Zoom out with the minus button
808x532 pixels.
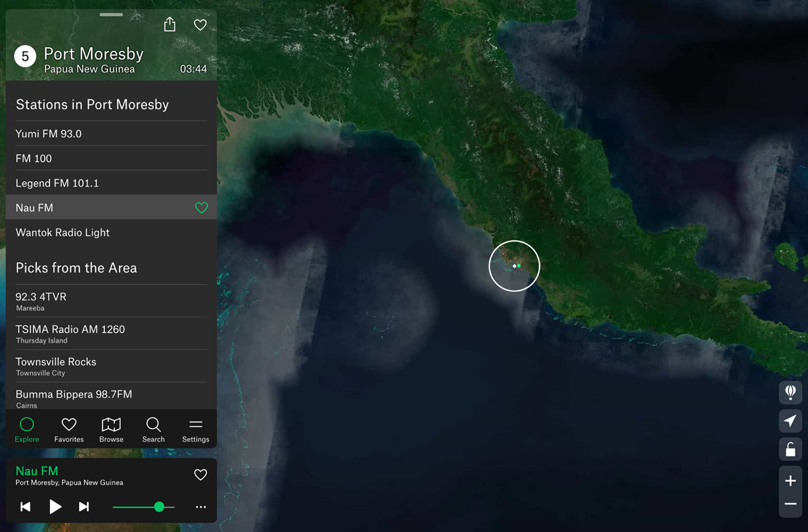click(790, 504)
